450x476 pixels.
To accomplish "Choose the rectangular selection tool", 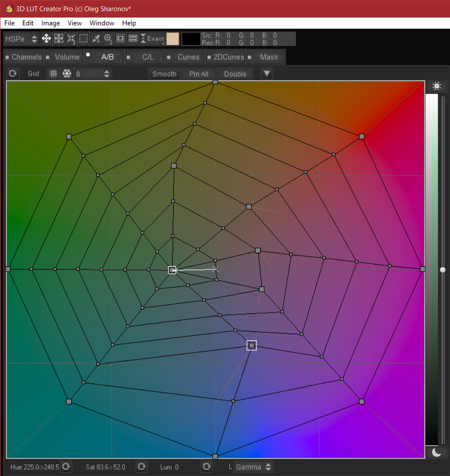I will [x=83, y=39].
